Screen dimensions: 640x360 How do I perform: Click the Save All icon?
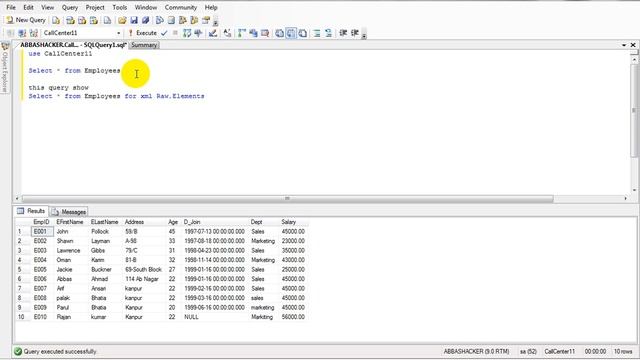point(146,20)
